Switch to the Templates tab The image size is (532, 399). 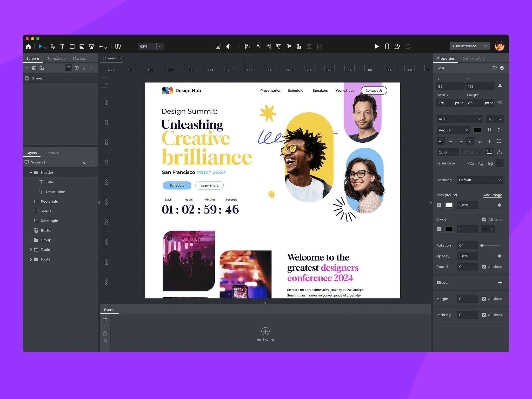pyautogui.click(x=56, y=58)
